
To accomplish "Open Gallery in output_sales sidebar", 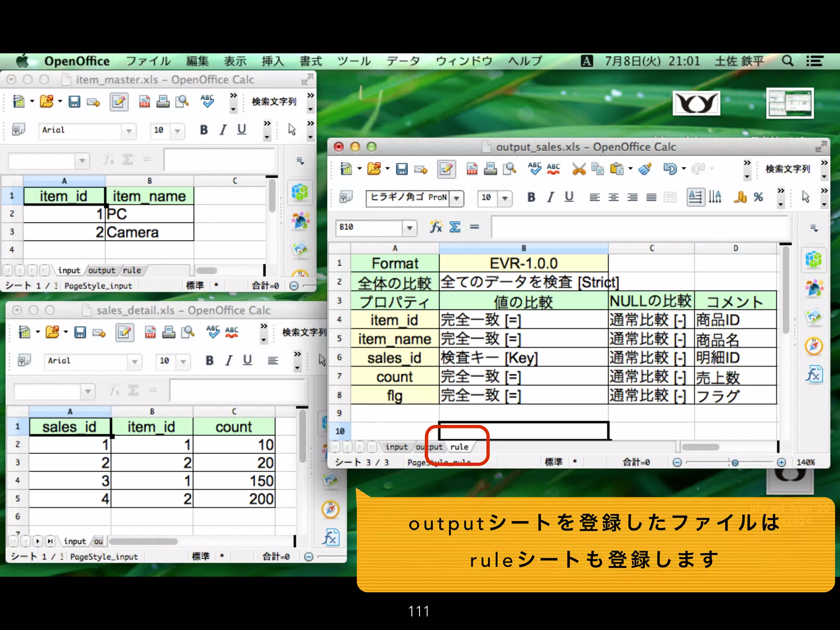I will pyautogui.click(x=814, y=317).
